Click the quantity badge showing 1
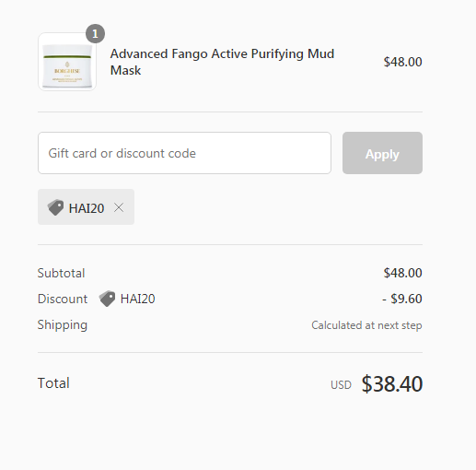The image size is (476, 470). point(95,33)
